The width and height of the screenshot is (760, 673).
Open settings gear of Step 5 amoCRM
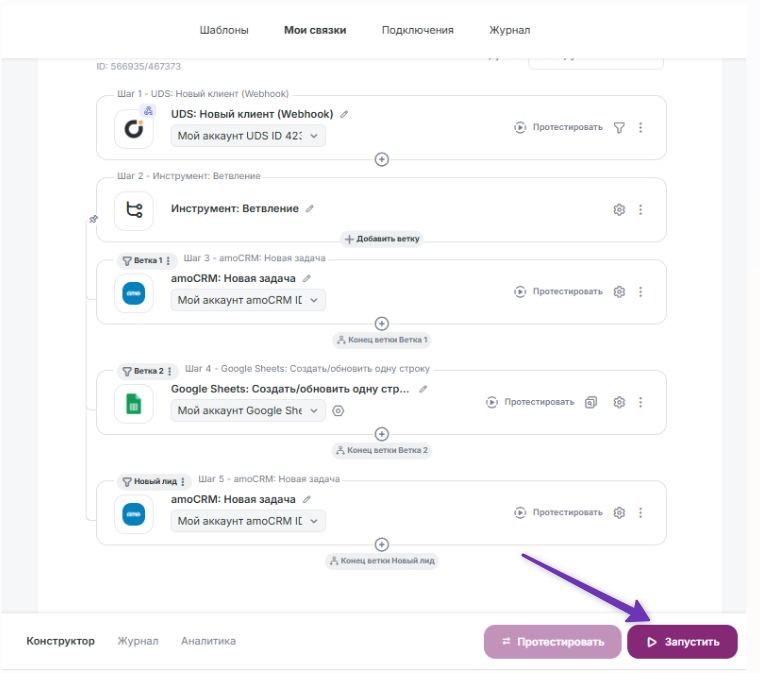pos(619,513)
